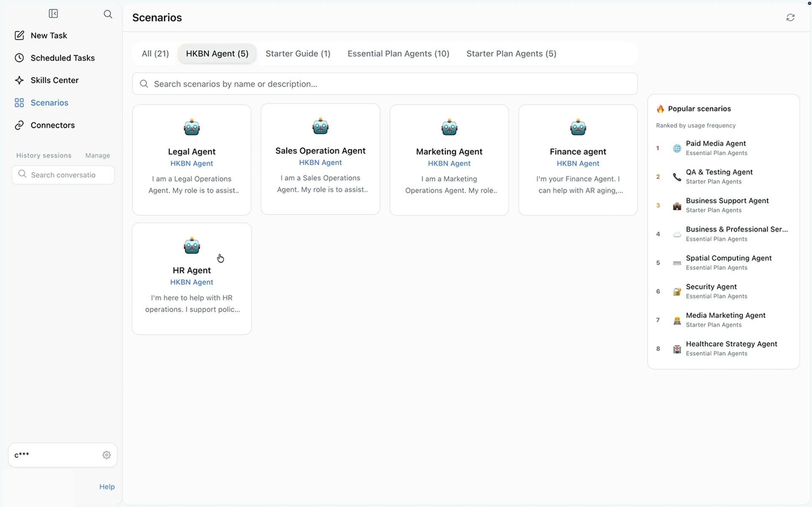Open the sidebar search magnifier icon
812x507 pixels.
108,14
